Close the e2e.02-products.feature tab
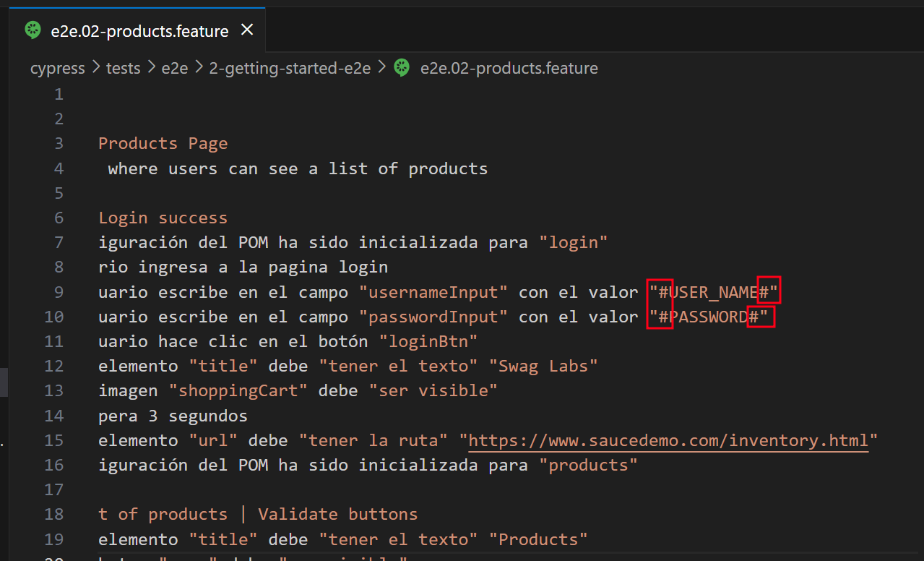Screen dimensions: 924x561 click(247, 30)
